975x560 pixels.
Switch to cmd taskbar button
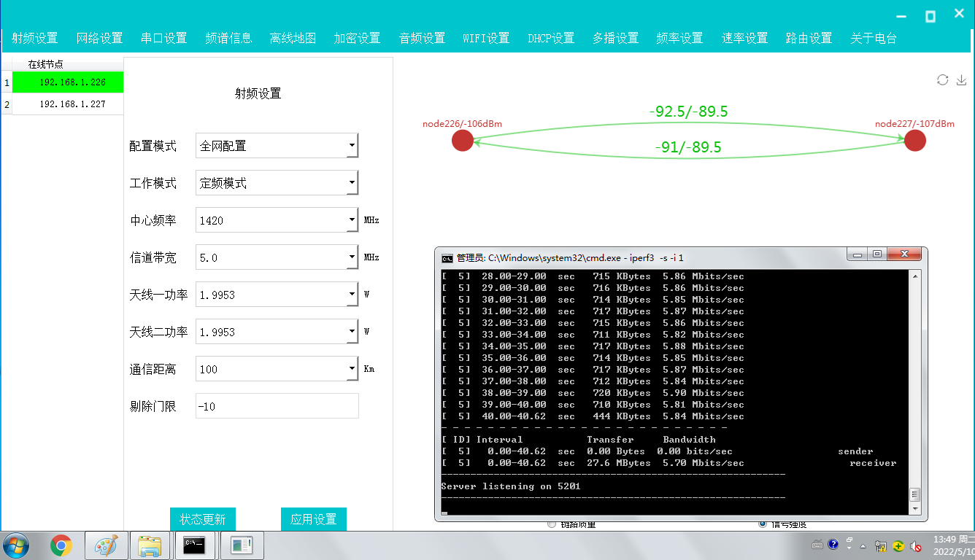[x=195, y=545]
